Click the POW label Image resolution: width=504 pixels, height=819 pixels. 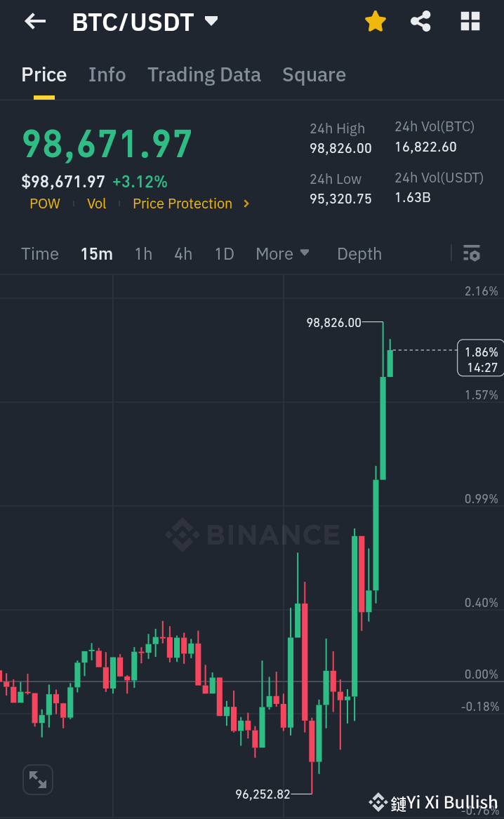tap(44, 204)
